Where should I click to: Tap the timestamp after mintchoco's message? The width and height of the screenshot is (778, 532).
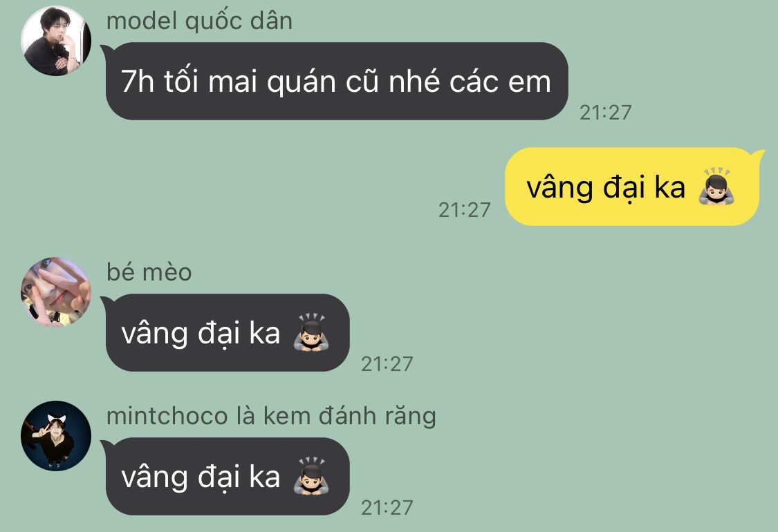coord(387,508)
